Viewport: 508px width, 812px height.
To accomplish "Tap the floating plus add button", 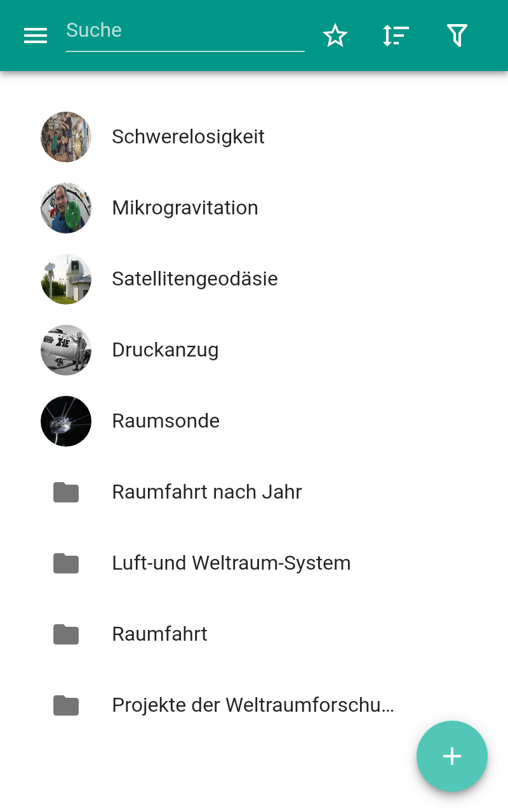I will pos(452,756).
